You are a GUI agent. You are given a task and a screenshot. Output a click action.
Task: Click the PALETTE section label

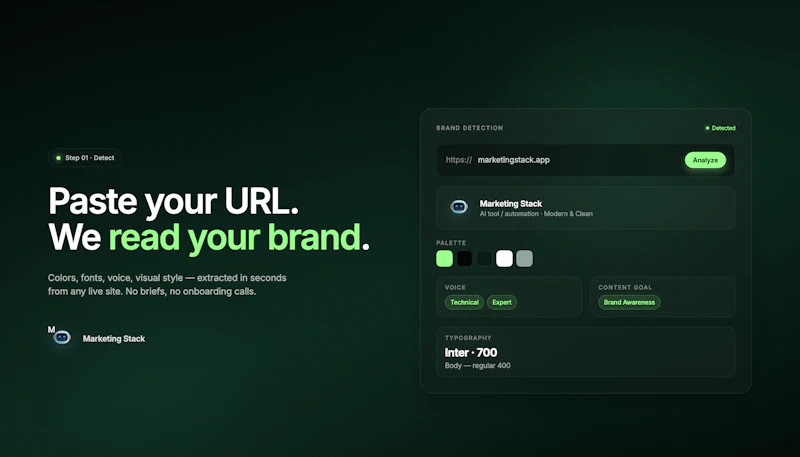451,243
